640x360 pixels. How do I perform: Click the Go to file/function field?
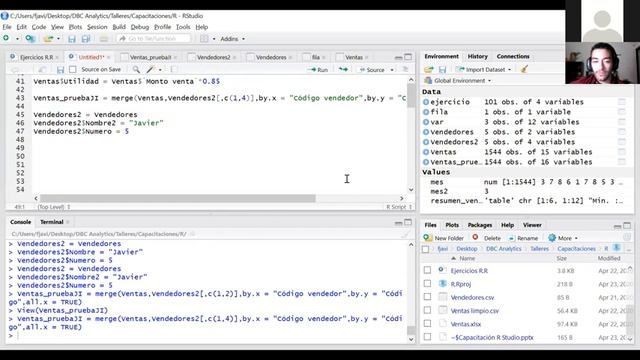(x=153, y=39)
